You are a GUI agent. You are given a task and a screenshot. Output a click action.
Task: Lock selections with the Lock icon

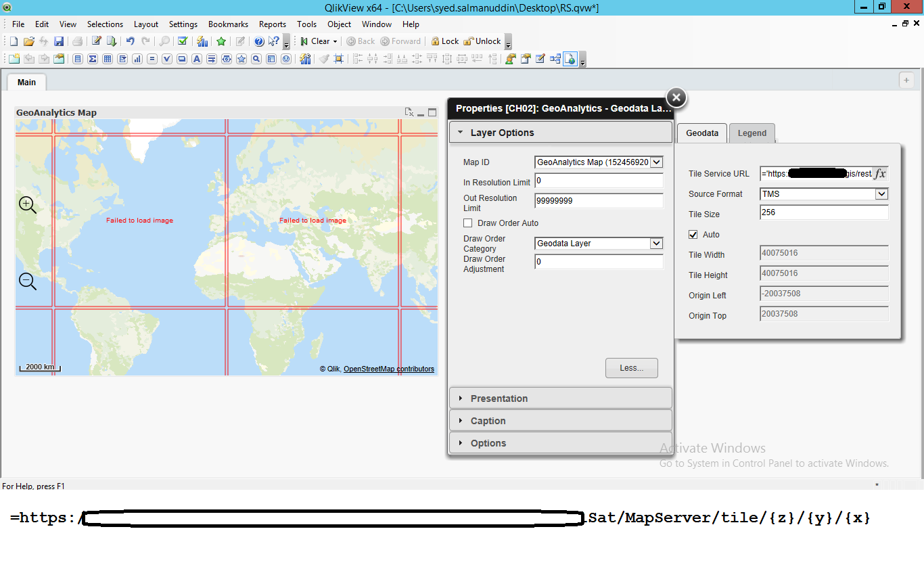coord(445,41)
